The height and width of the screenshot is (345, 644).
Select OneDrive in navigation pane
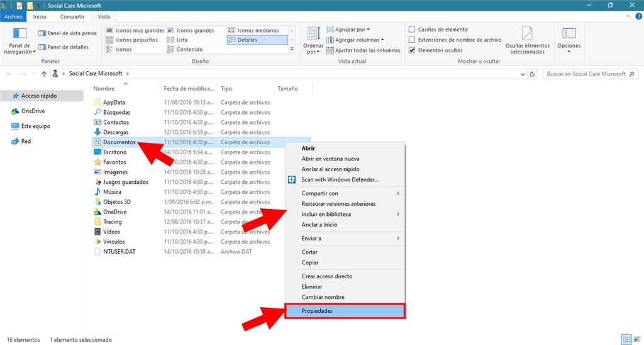click(28, 111)
